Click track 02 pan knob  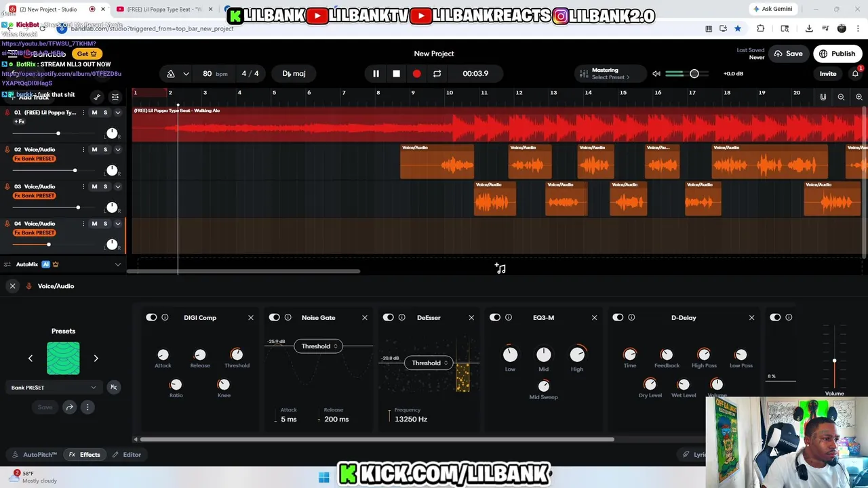(x=112, y=169)
